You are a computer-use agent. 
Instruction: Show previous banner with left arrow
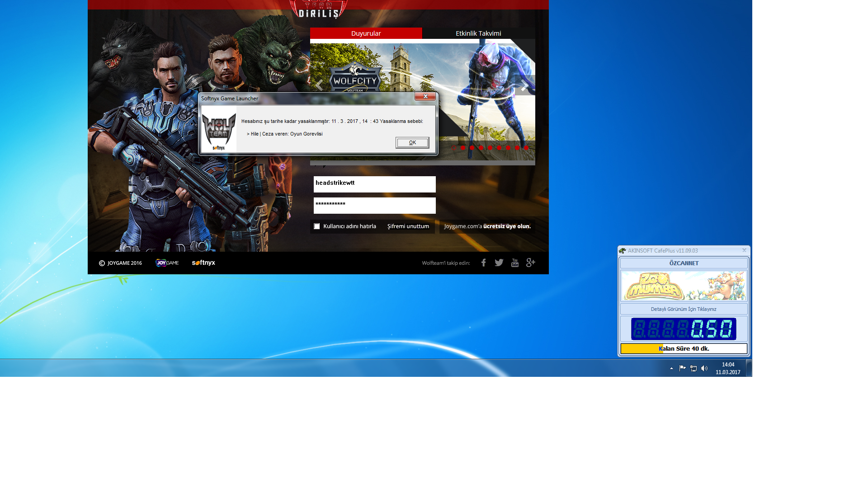[x=319, y=85]
